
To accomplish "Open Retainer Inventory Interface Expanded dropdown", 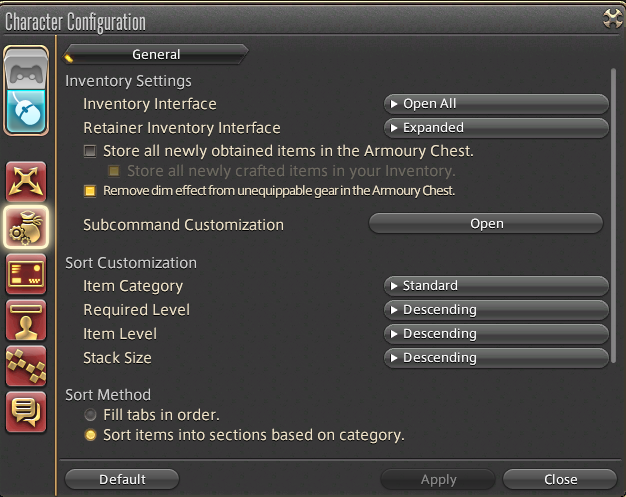I will (496, 128).
